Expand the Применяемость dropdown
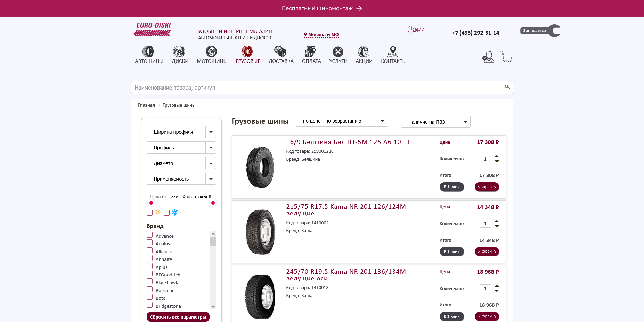Viewport: 644px width, 322px height. [x=181, y=179]
